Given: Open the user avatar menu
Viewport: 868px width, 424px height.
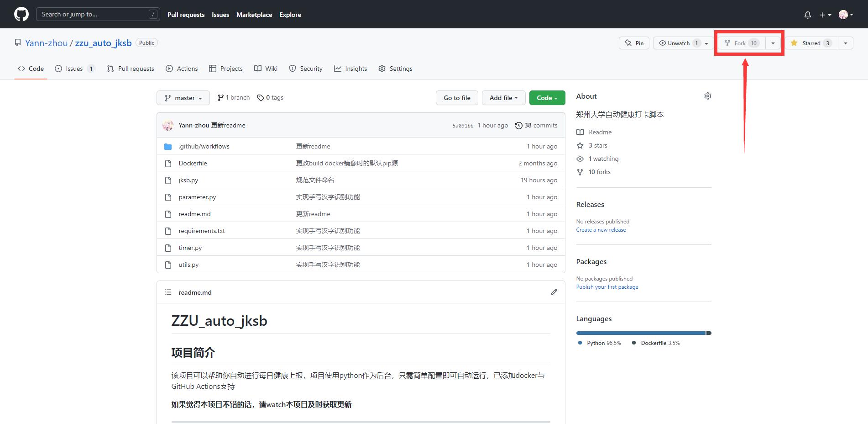Looking at the screenshot, I should [846, 15].
